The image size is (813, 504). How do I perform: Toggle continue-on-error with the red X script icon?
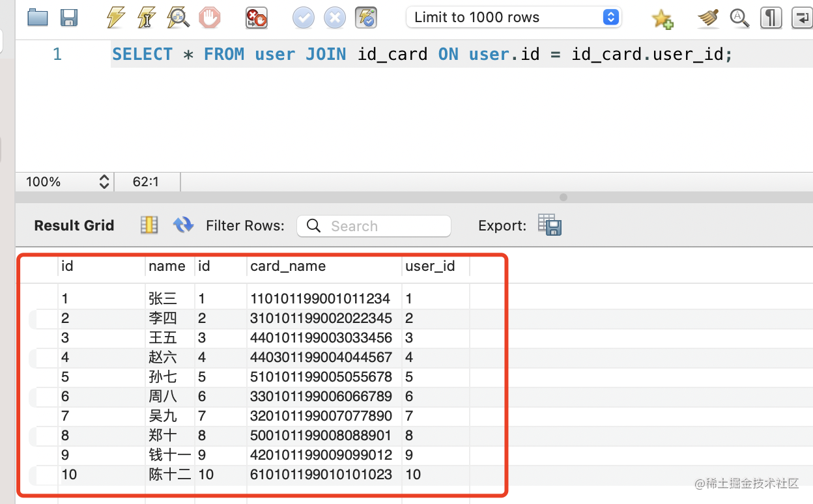point(256,18)
